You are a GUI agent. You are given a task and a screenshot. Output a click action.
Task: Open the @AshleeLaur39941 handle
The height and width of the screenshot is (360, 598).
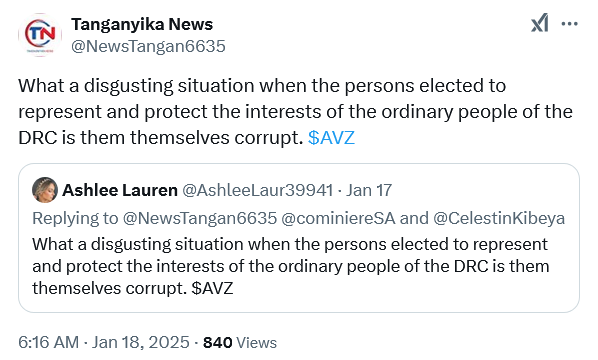[x=257, y=190]
